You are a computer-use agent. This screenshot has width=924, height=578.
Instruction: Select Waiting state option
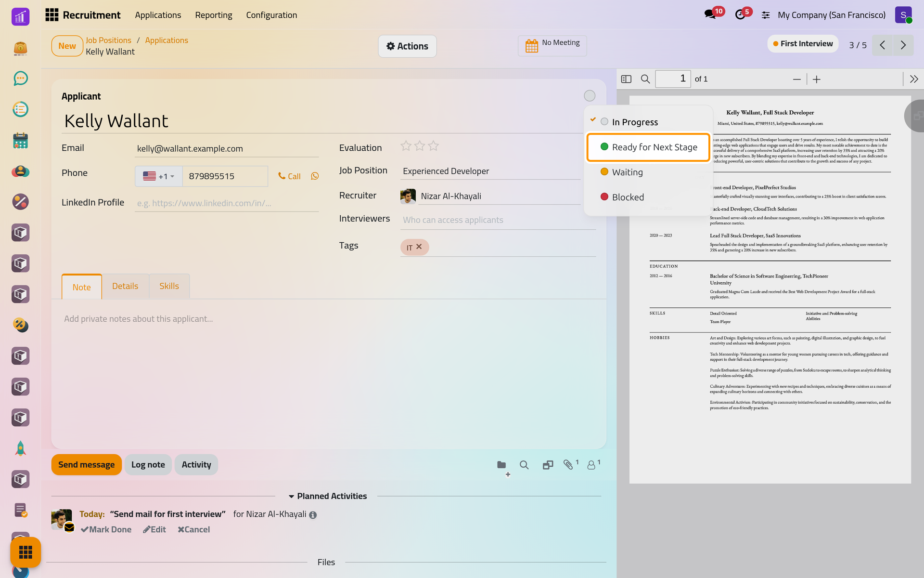pyautogui.click(x=648, y=172)
